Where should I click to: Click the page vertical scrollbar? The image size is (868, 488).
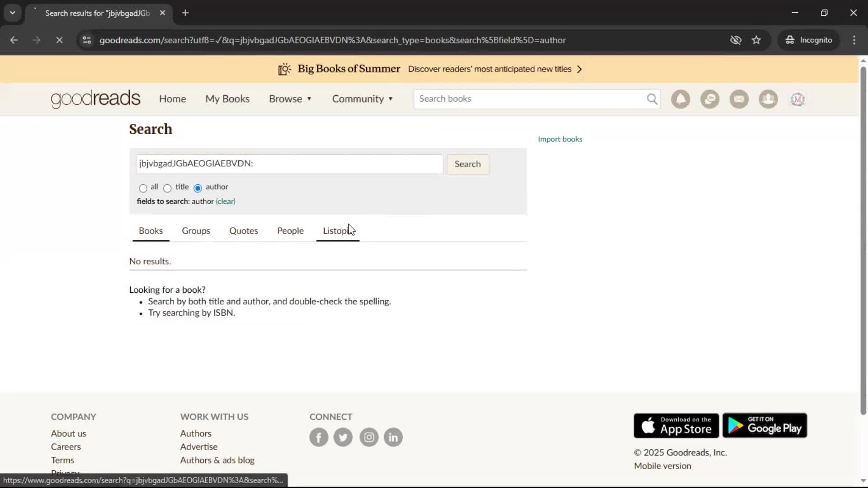coord(863,240)
